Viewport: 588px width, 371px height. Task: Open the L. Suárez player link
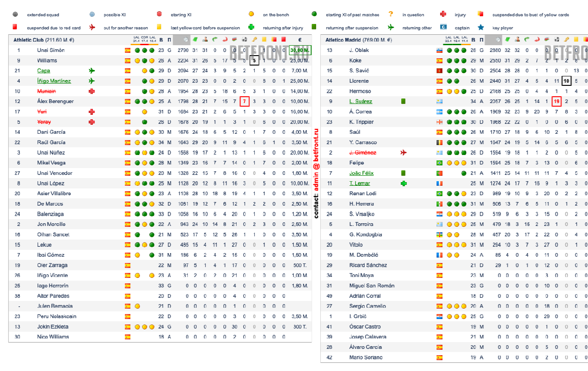coord(360,101)
